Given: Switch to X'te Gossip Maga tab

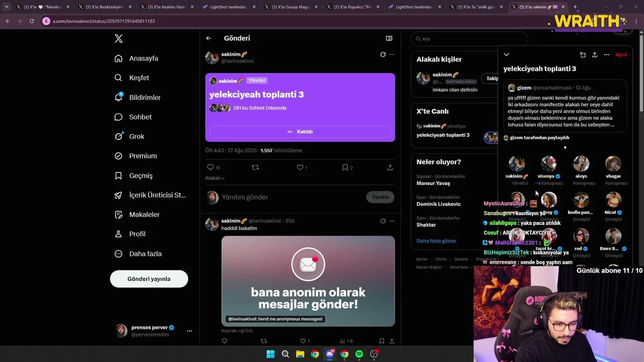Looking at the screenshot, I should (x=290, y=7).
